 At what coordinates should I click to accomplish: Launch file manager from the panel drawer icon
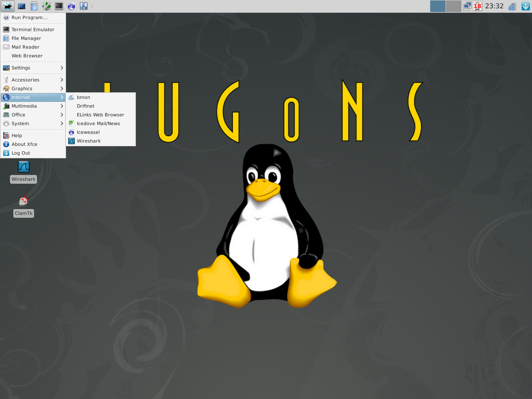pos(34,6)
